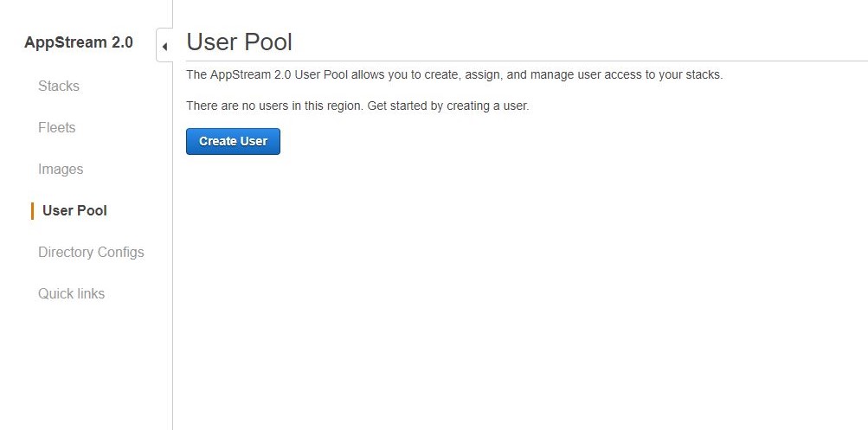Click the 'The AppStream 2.0 User Pool allows' description
Screen dimensions: 868x430
(x=454, y=74)
